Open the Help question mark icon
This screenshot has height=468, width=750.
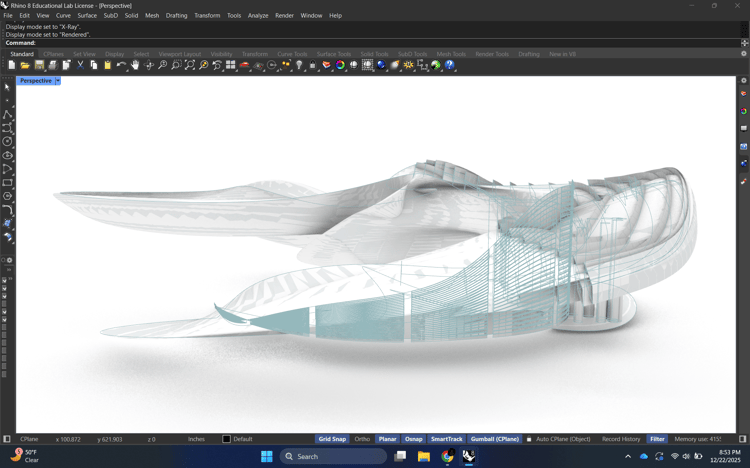click(450, 65)
